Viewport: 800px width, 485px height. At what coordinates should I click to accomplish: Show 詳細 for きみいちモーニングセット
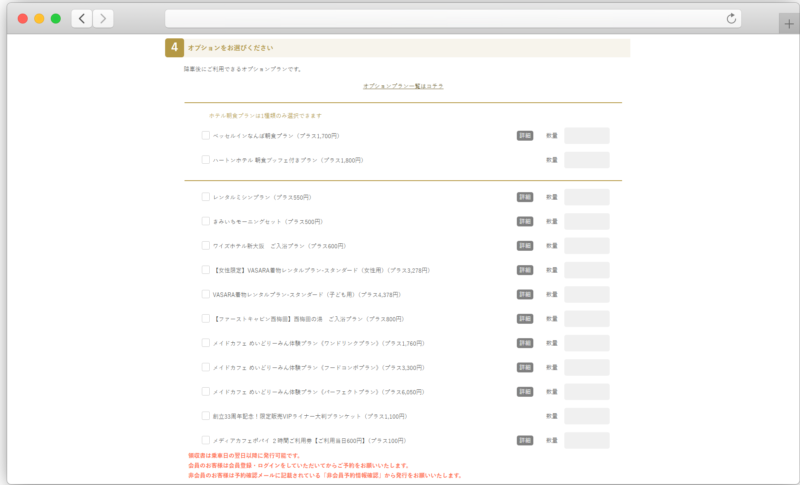(525, 221)
